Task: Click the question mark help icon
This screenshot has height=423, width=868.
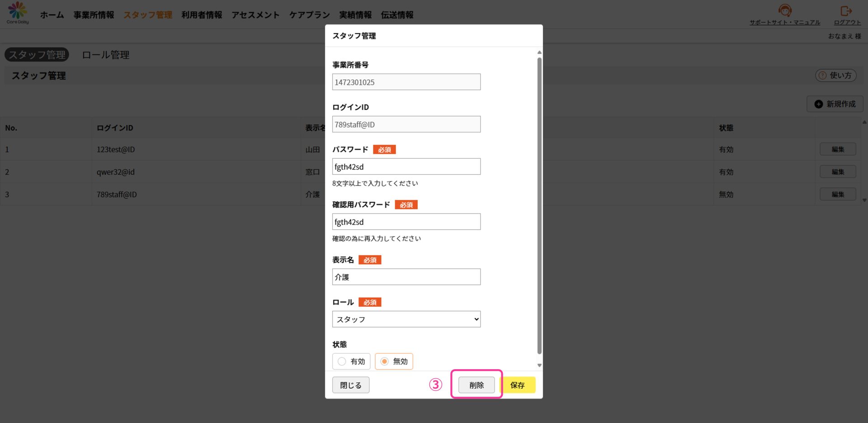Action: (x=822, y=76)
